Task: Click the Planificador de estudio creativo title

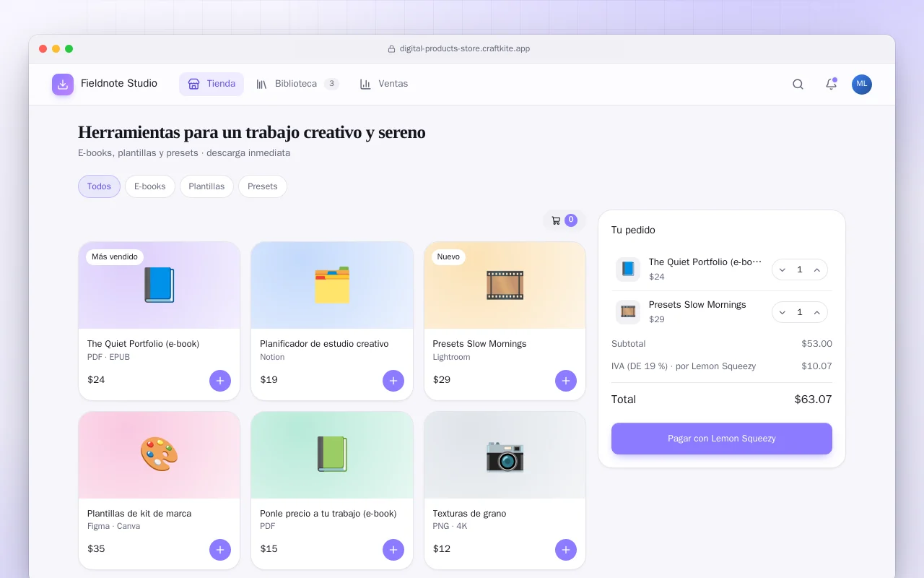Action: click(x=324, y=344)
